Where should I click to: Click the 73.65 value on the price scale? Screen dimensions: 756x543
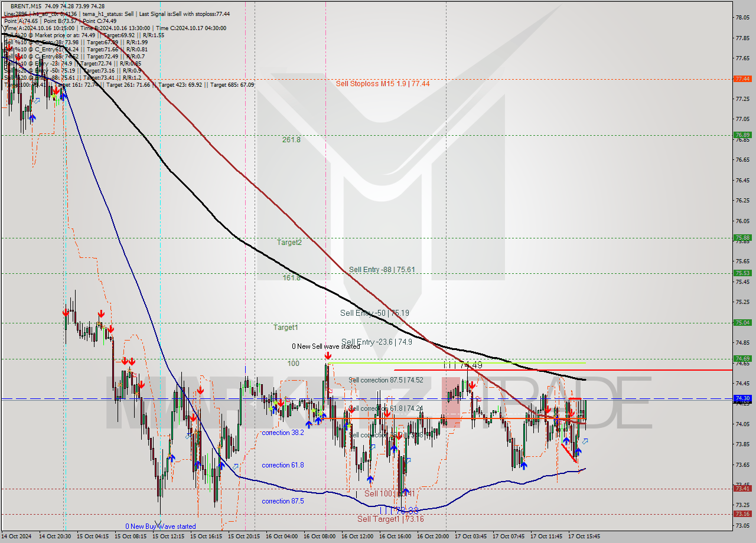click(x=742, y=465)
